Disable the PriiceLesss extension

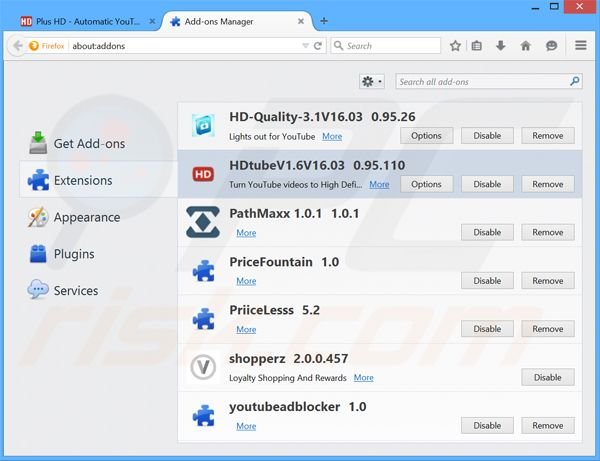point(487,329)
